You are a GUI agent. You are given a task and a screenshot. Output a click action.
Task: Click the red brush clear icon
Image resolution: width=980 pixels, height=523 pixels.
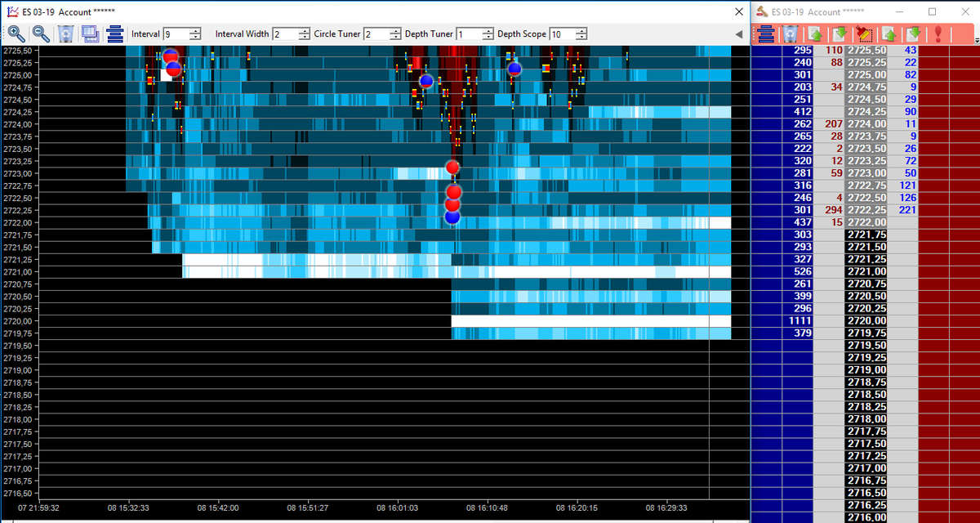[864, 34]
